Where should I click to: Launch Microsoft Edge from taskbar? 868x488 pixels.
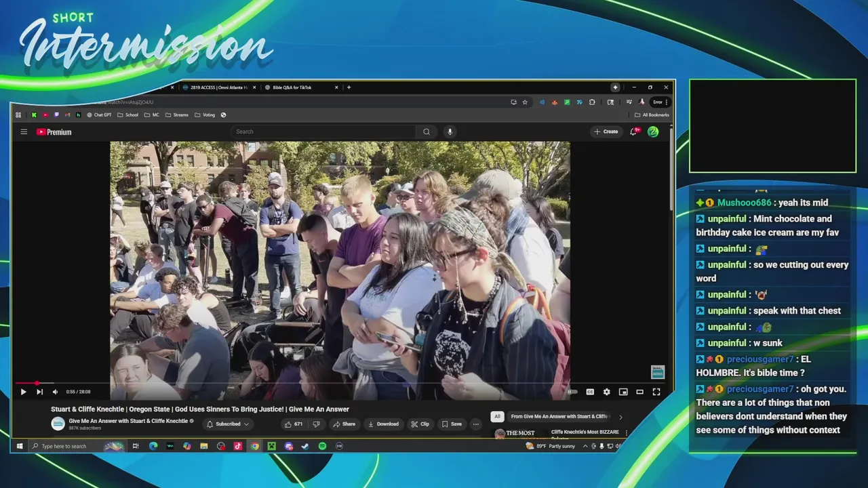153,446
